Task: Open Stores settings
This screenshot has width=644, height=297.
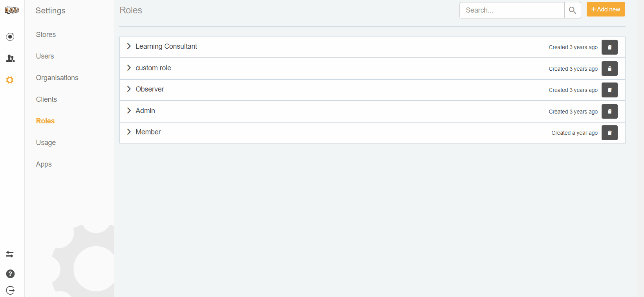Action: pos(46,35)
